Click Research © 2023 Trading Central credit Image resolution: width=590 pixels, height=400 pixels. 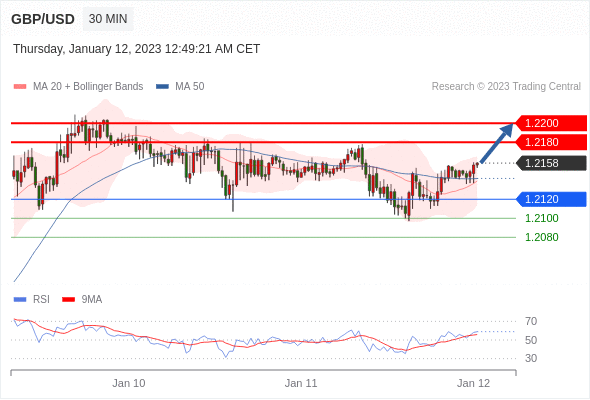506,87
